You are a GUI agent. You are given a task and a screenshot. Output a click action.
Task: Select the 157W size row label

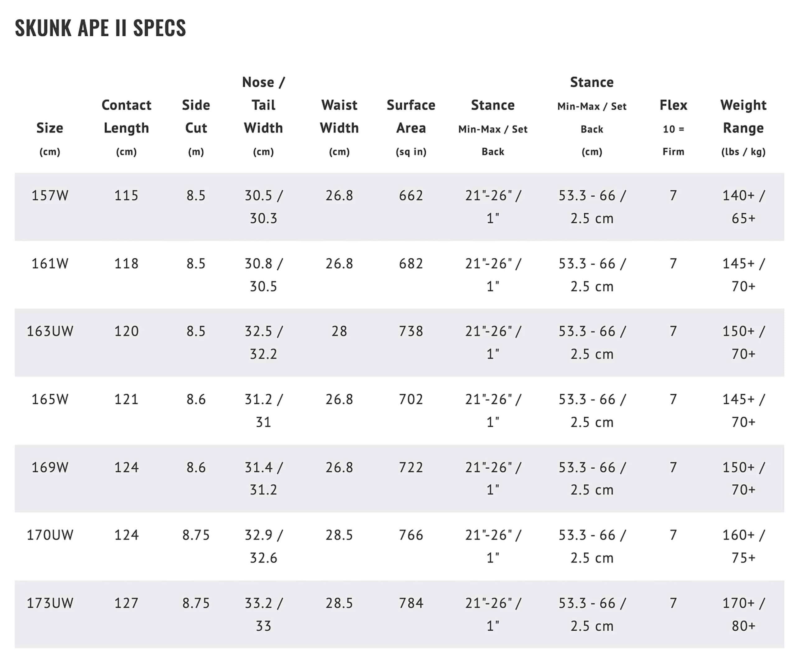tap(50, 195)
